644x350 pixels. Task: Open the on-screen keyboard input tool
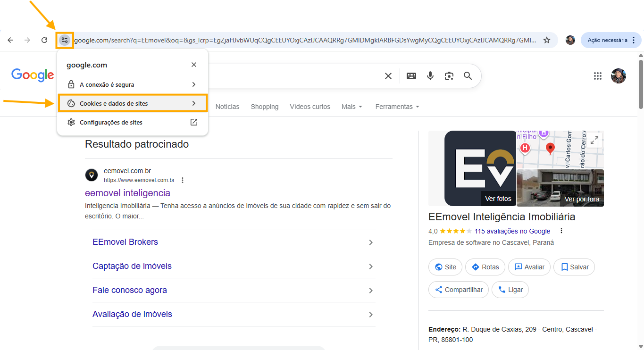click(x=411, y=76)
